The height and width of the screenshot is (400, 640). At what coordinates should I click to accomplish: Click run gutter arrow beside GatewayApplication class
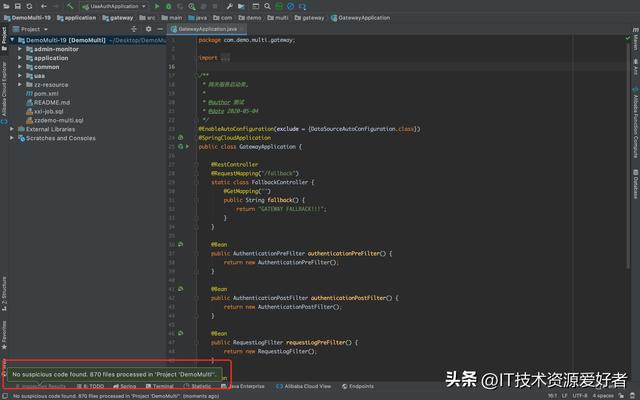[x=187, y=146]
